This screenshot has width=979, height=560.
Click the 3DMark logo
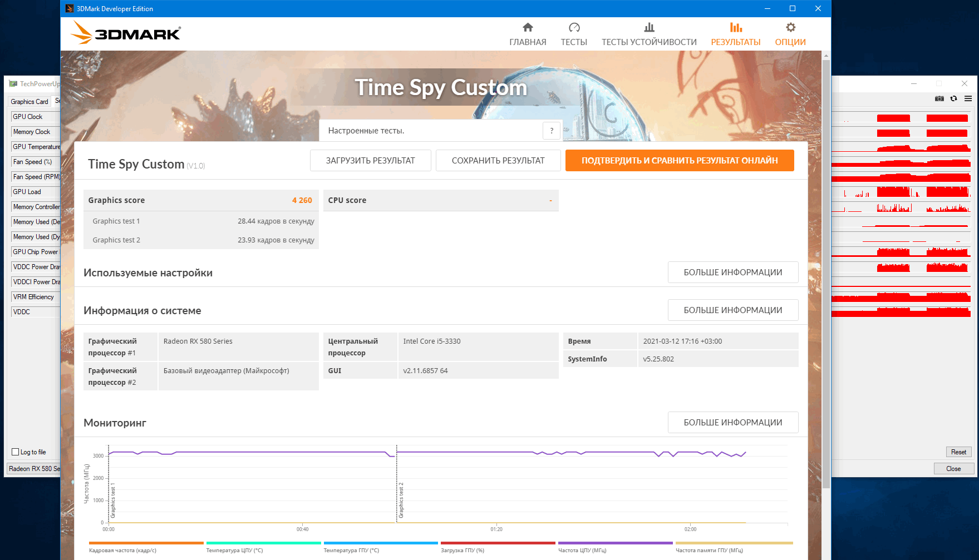click(x=126, y=33)
